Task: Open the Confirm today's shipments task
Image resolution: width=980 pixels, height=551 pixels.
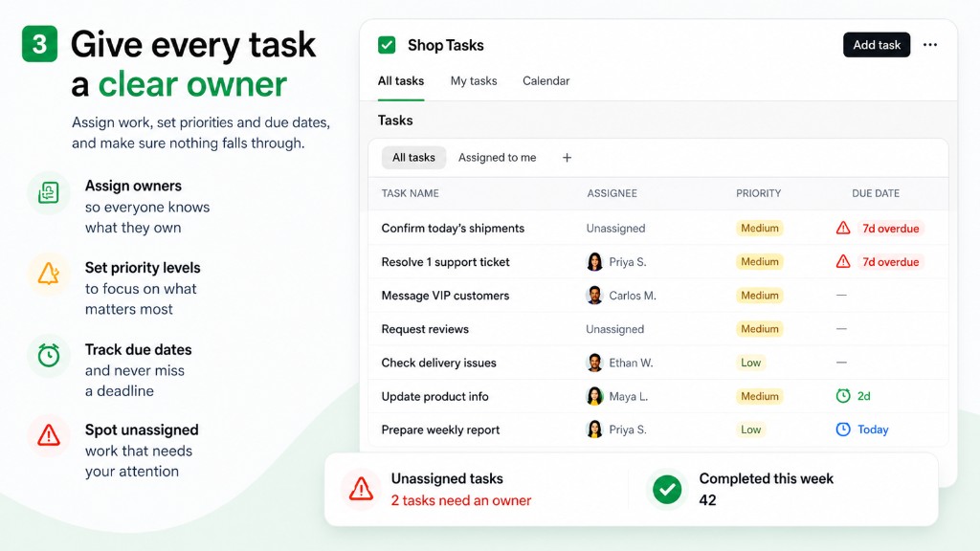Action: 453,229
